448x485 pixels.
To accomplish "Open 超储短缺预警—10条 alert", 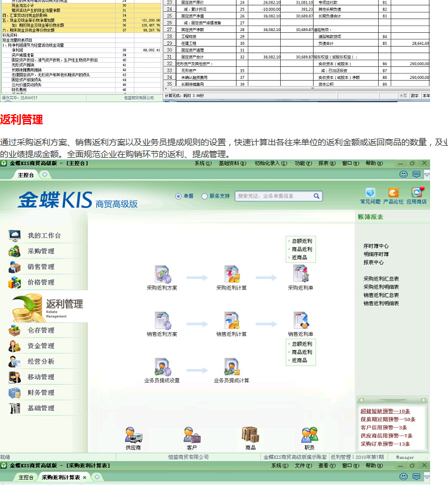I will pyautogui.click(x=385, y=411).
